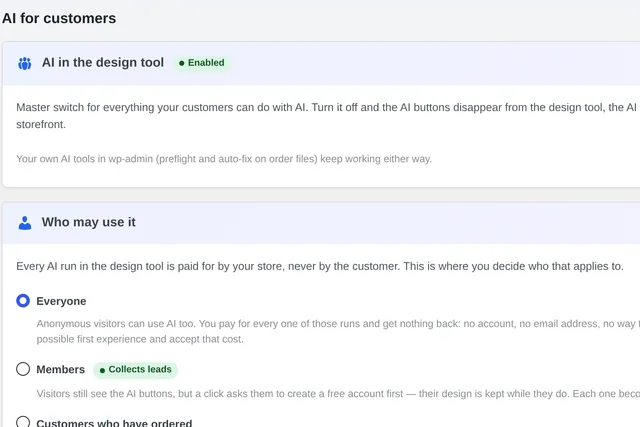640x427 pixels.
Task: Select the Everyone radio option
Action: (x=23, y=301)
